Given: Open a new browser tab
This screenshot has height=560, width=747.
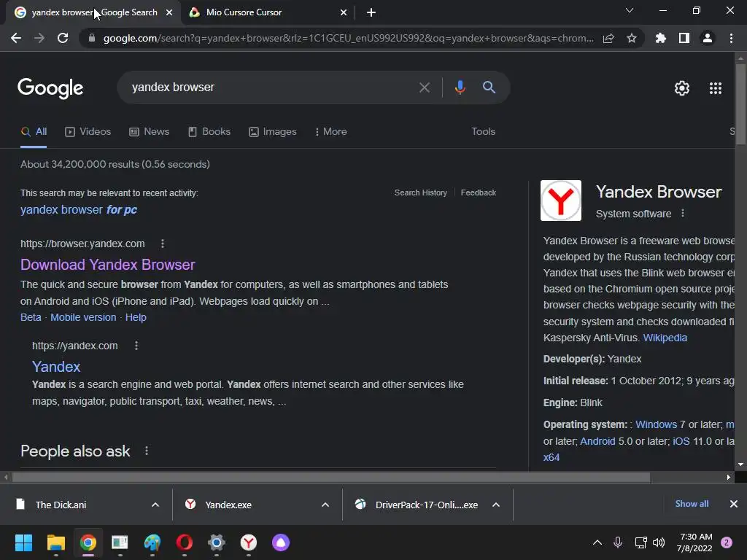Looking at the screenshot, I should (371, 12).
